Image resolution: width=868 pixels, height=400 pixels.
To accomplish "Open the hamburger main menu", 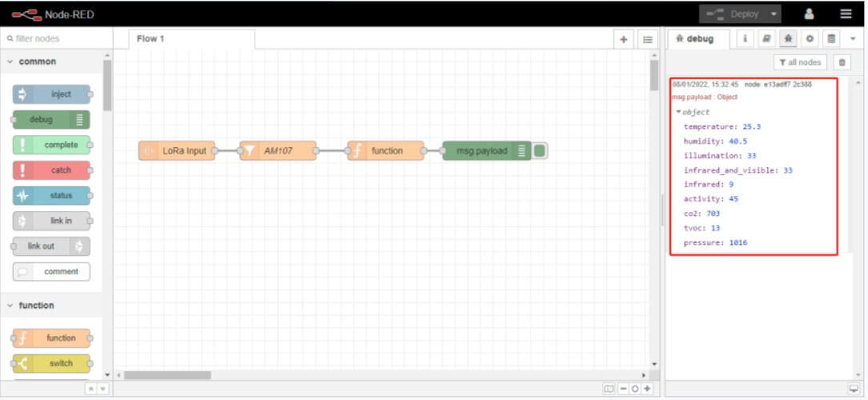I will tap(846, 14).
